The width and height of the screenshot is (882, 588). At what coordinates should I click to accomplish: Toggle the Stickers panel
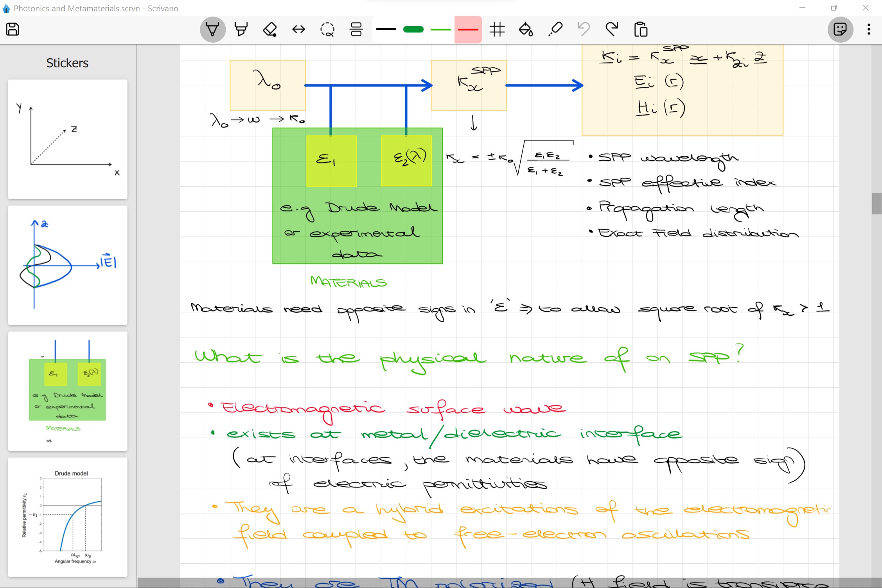(841, 29)
